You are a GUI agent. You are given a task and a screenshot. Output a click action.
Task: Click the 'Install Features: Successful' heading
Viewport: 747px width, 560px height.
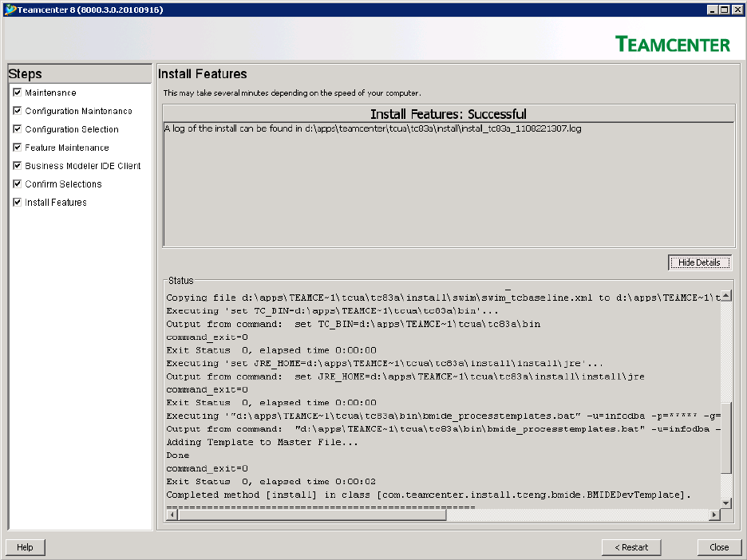coord(449,114)
